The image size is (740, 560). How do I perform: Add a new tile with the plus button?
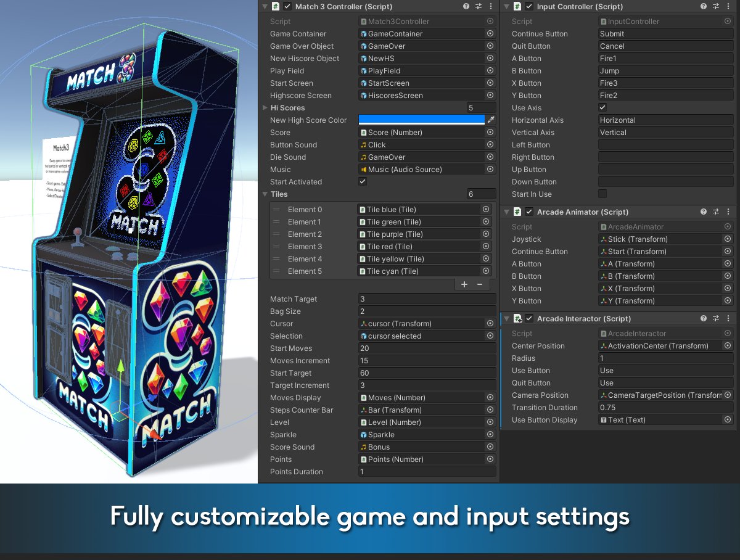coord(464,284)
